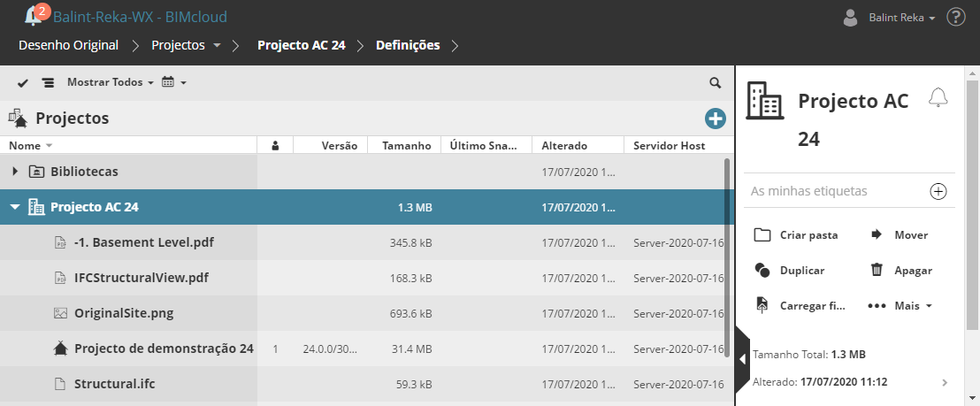Open the calendar filter icon
The width and height of the screenshot is (980, 406).
[x=167, y=82]
